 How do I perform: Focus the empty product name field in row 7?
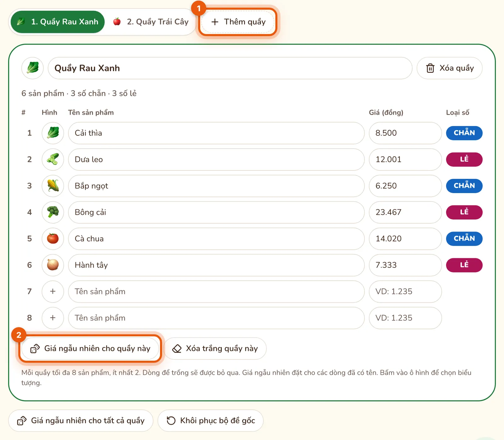(x=216, y=292)
